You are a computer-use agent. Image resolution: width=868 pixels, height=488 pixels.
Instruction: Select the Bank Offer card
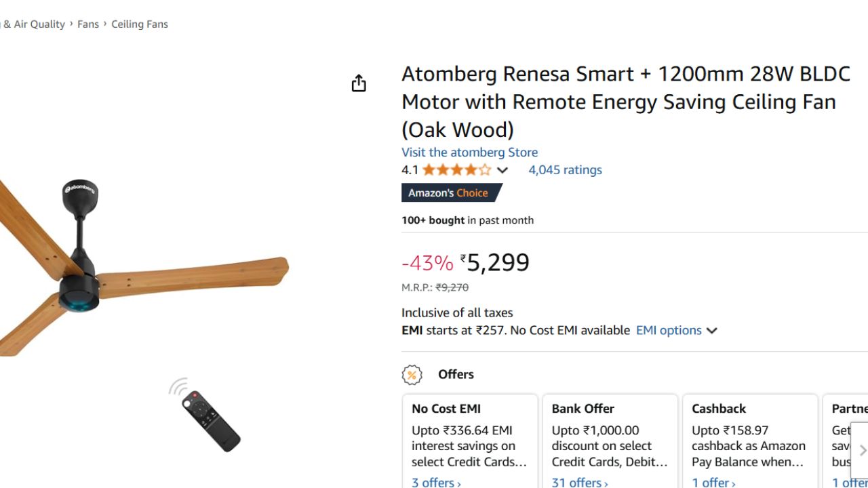610,437
